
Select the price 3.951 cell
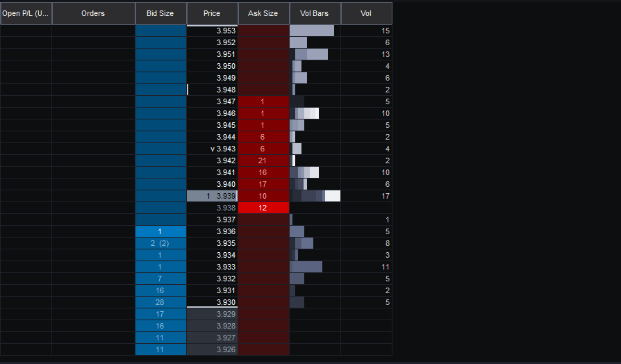[213, 54]
